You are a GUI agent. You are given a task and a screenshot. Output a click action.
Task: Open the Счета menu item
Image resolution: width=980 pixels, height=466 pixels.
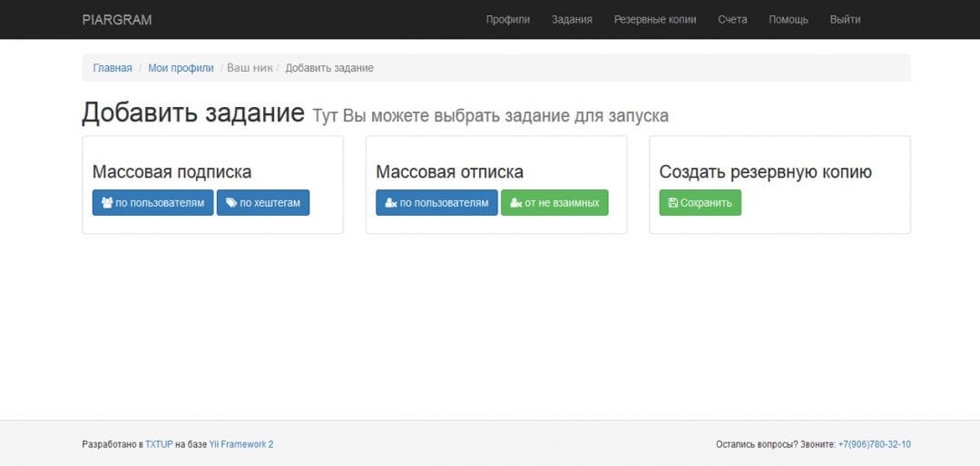tap(732, 19)
